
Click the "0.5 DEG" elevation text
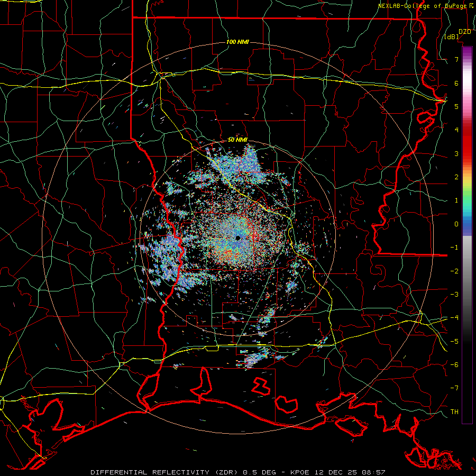(260, 472)
